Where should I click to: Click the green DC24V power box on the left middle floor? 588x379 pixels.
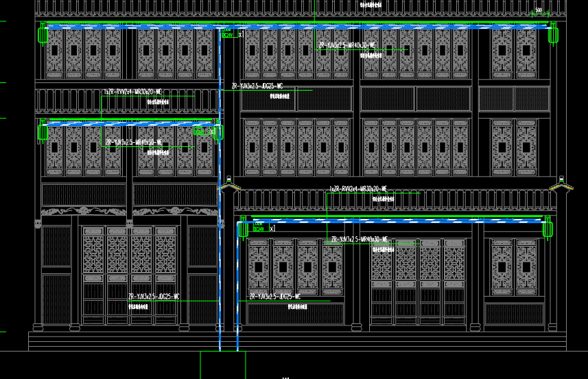coord(202,131)
